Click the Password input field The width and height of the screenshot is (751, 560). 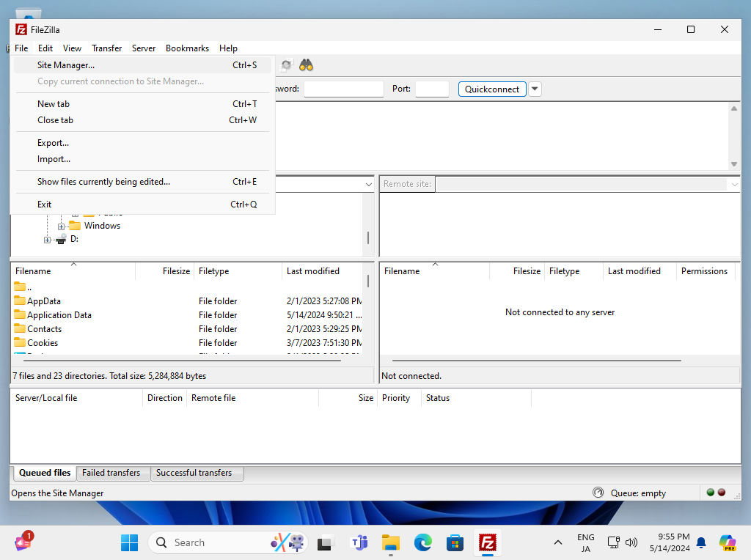[x=343, y=89]
